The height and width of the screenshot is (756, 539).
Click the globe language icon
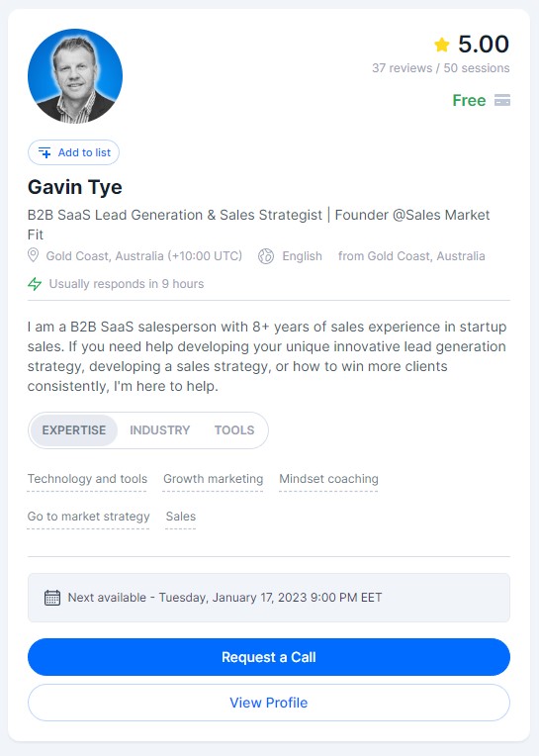pos(266,256)
